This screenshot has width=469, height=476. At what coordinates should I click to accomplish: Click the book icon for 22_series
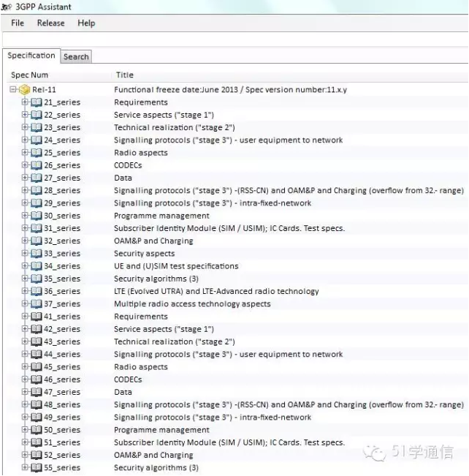[x=37, y=115]
